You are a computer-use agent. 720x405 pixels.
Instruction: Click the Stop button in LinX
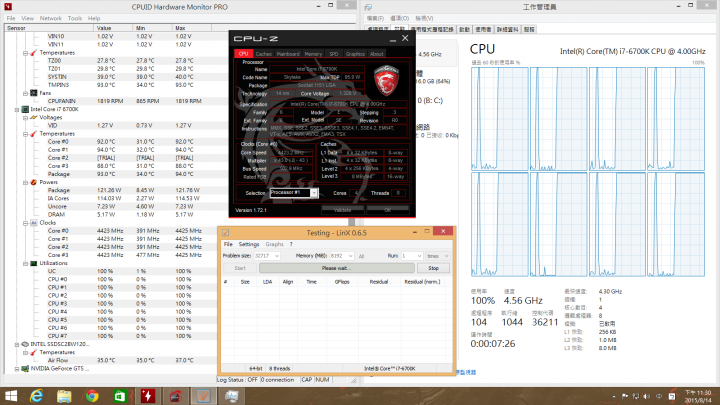point(433,268)
